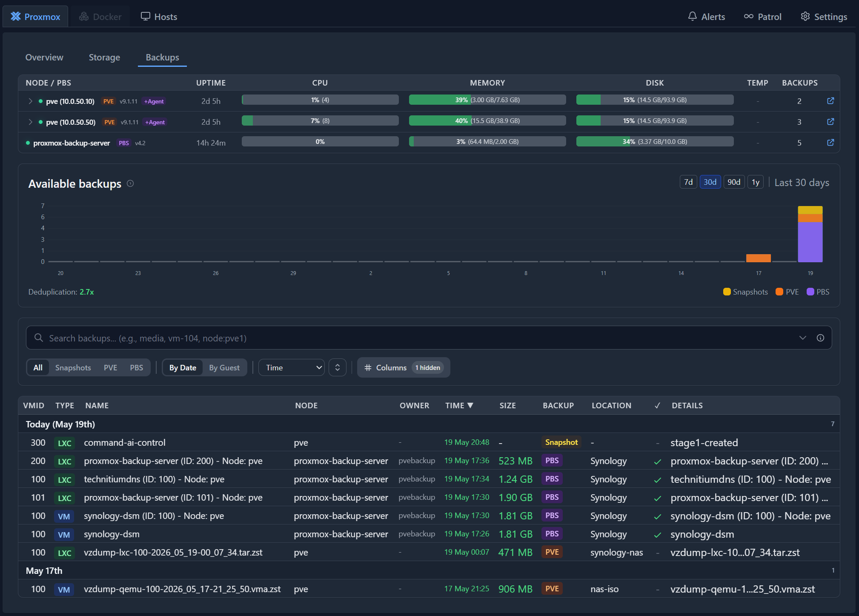Click the Alerts bell icon
The image size is (859, 616).
click(x=692, y=17)
